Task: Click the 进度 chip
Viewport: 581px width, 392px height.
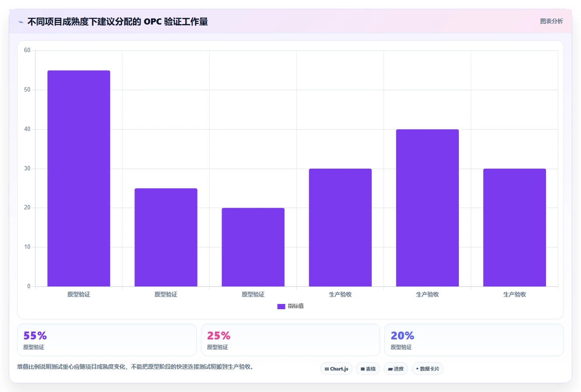Action: point(396,369)
